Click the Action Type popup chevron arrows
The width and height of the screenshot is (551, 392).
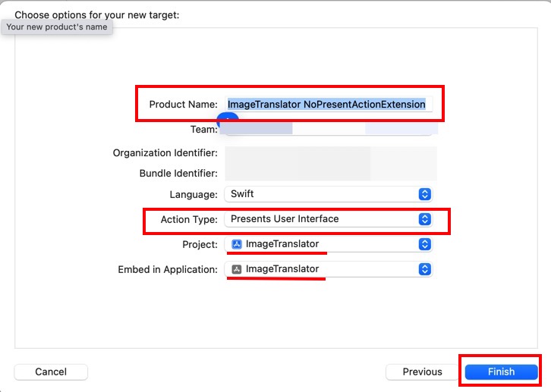coord(425,219)
